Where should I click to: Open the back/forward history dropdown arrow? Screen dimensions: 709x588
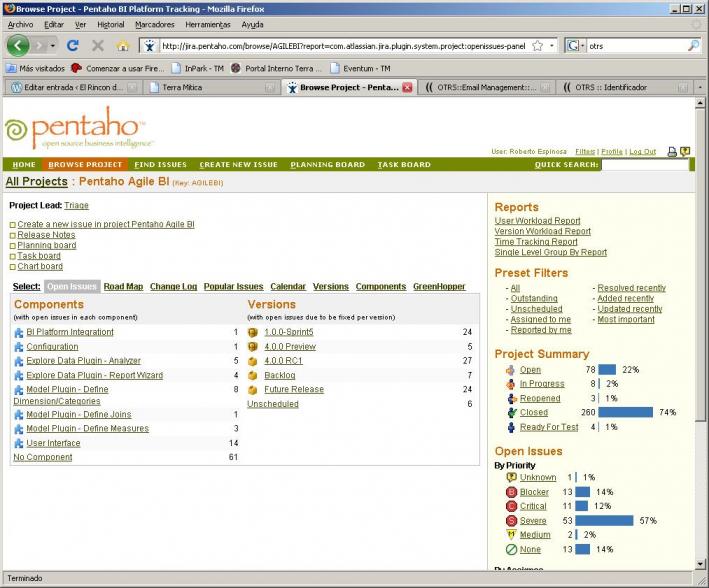(x=52, y=46)
